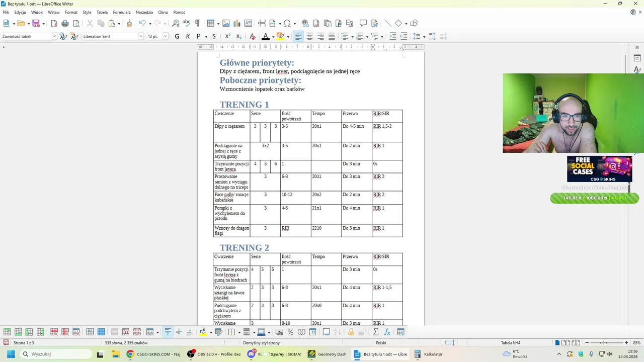The height and width of the screenshot is (362, 644).
Task: Open the Format menu
Action: [x=71, y=12]
